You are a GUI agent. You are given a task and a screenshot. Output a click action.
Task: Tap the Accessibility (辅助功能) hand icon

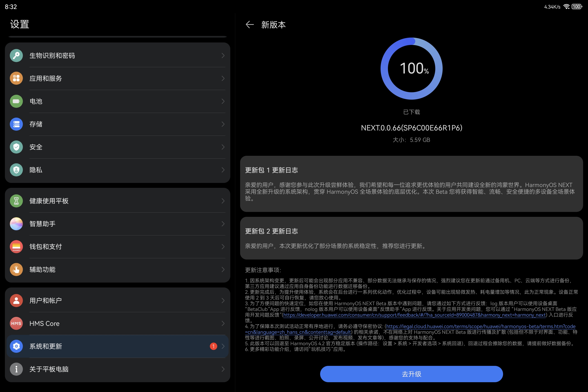[x=16, y=269]
